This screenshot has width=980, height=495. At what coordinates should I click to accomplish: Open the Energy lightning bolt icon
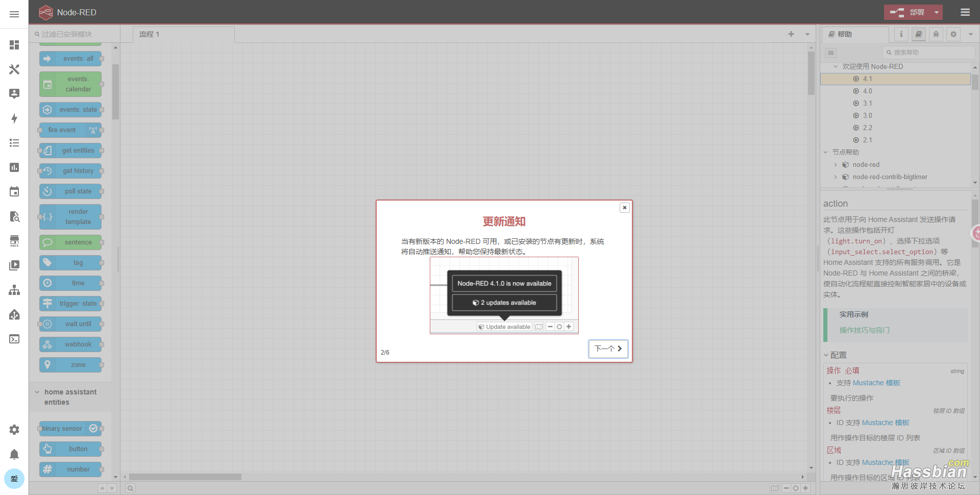coord(14,118)
